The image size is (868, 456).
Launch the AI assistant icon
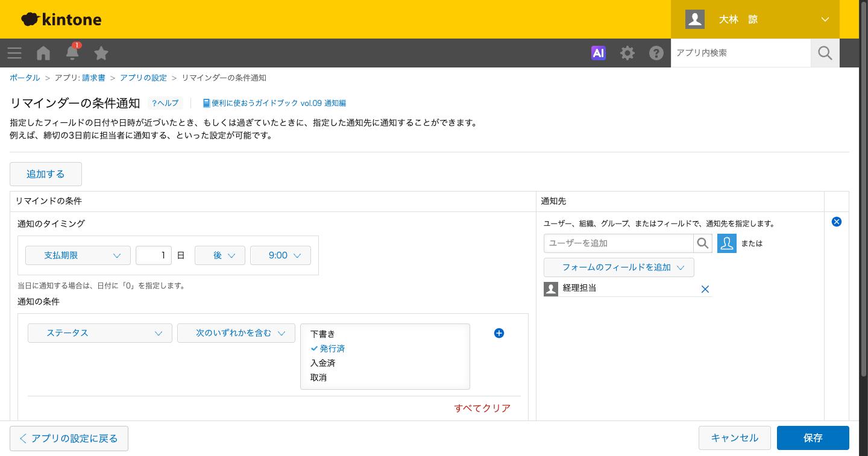tap(599, 53)
